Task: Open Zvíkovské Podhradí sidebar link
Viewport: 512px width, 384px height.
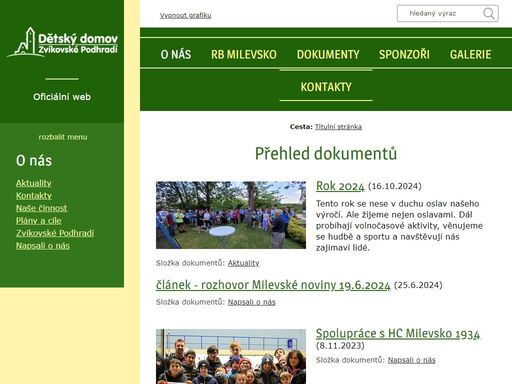Action: coord(55,233)
